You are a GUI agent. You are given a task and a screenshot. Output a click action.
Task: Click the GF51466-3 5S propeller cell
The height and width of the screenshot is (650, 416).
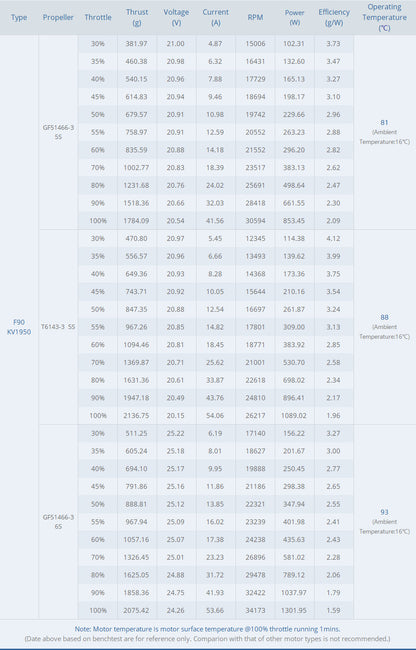(58, 132)
